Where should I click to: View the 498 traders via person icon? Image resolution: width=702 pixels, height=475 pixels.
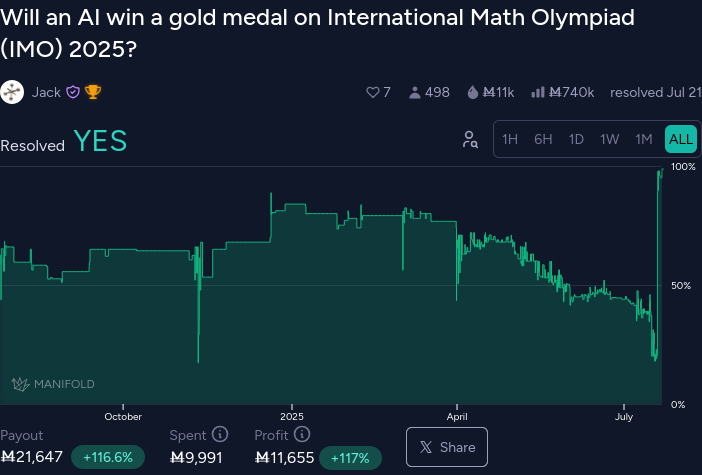(414, 92)
